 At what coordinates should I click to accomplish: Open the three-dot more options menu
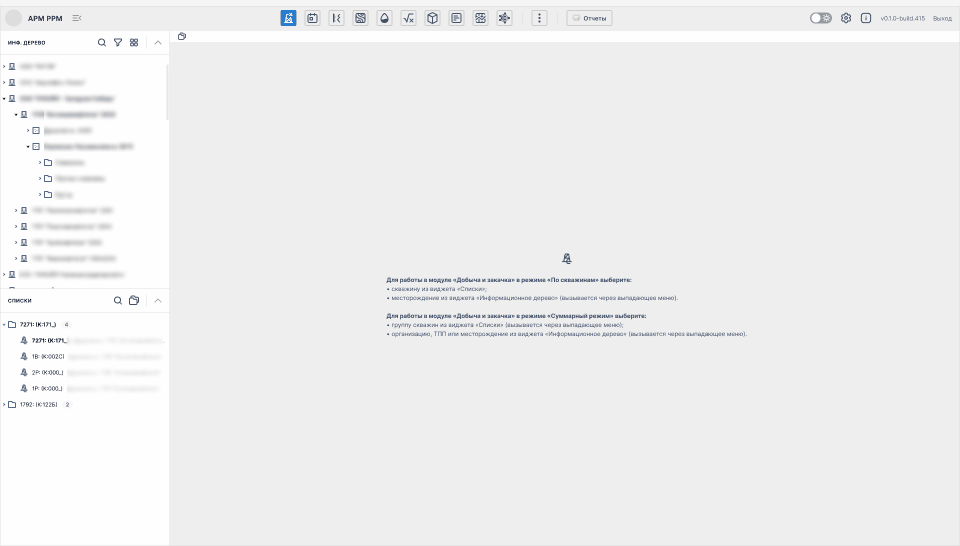pos(539,18)
